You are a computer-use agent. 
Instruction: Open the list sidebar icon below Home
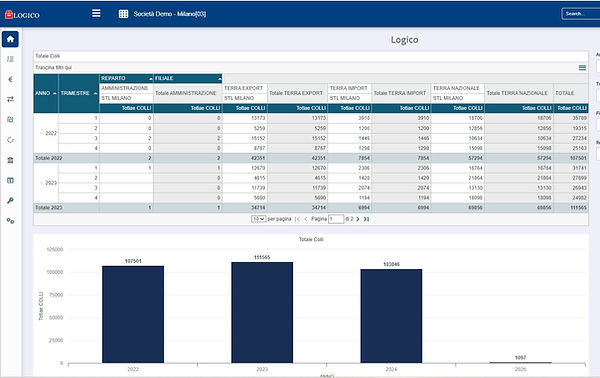coord(10,59)
